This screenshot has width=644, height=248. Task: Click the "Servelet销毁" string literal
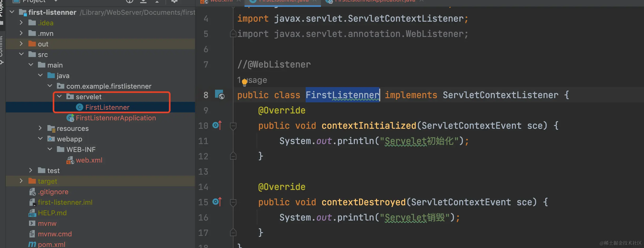[x=415, y=217]
